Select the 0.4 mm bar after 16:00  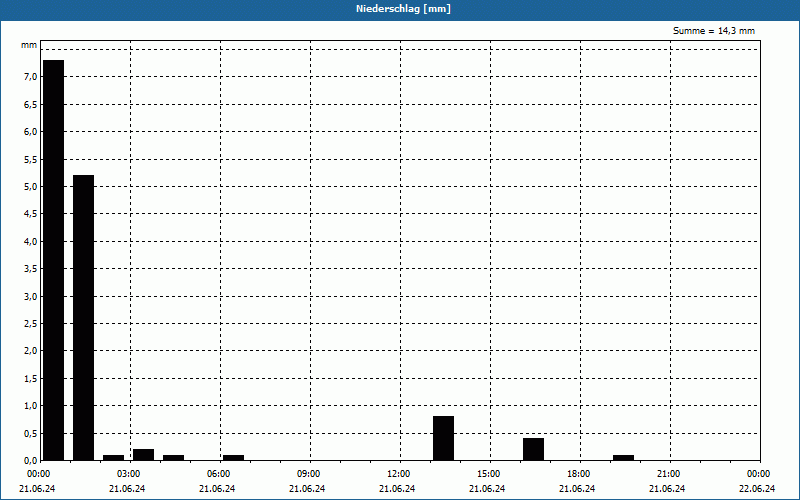533,449
